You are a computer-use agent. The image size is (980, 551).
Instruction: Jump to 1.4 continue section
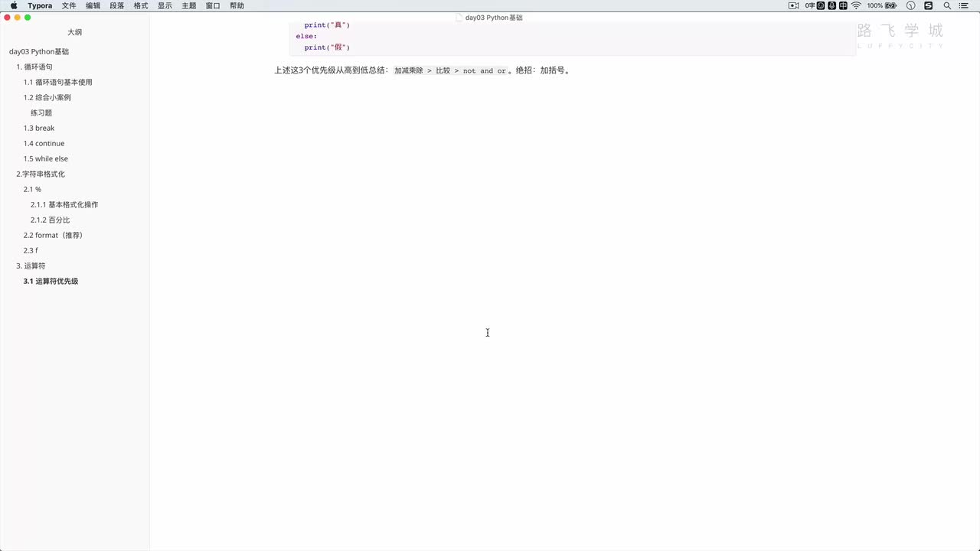click(x=44, y=143)
